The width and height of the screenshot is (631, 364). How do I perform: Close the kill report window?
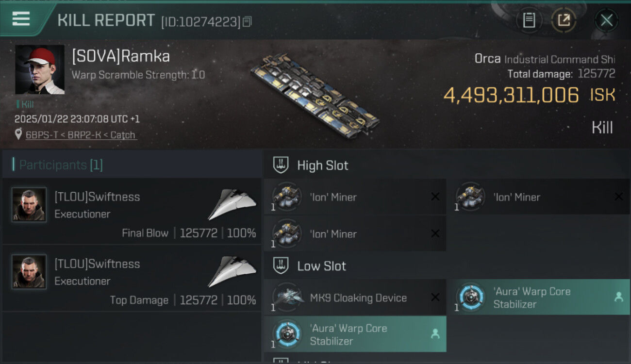(606, 20)
